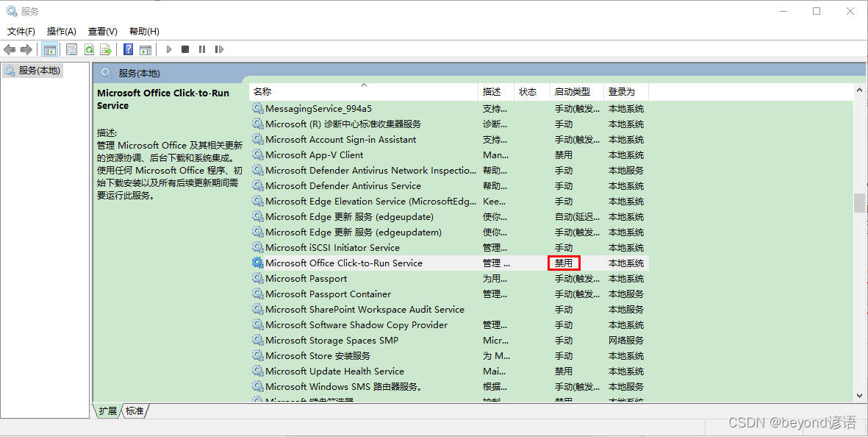Sort by the 描述 column header
This screenshot has height=437, width=868.
point(496,92)
